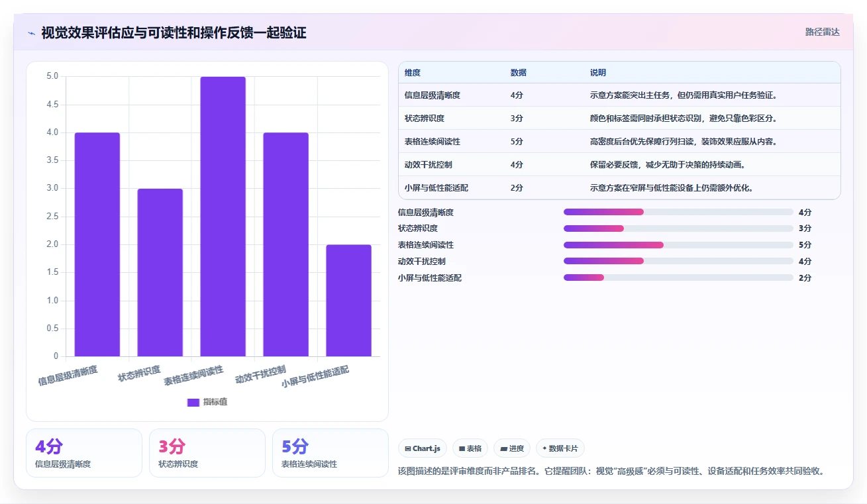Click the tallest bar, 表格连续阅读性
867x504 pixels.
pos(223,217)
